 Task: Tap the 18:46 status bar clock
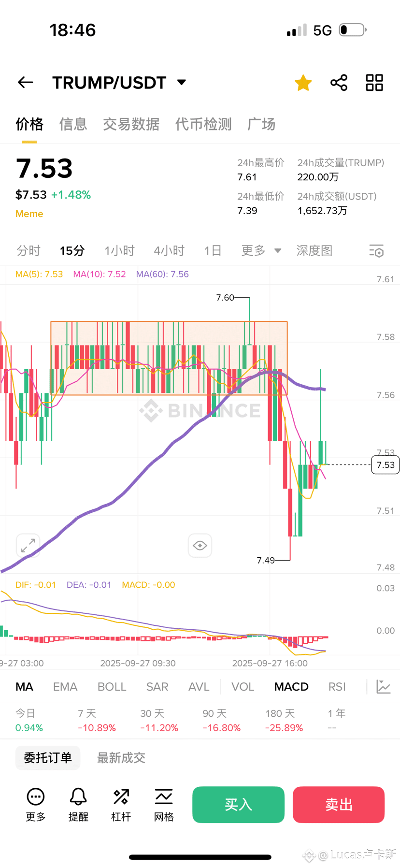(73, 30)
